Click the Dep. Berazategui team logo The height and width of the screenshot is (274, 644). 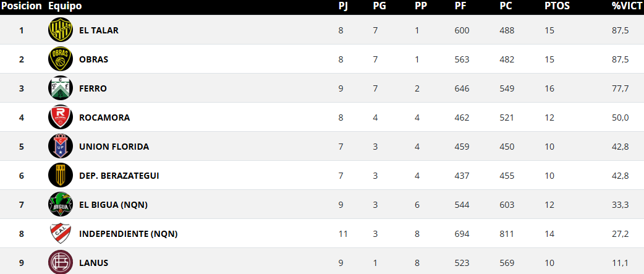click(x=60, y=176)
